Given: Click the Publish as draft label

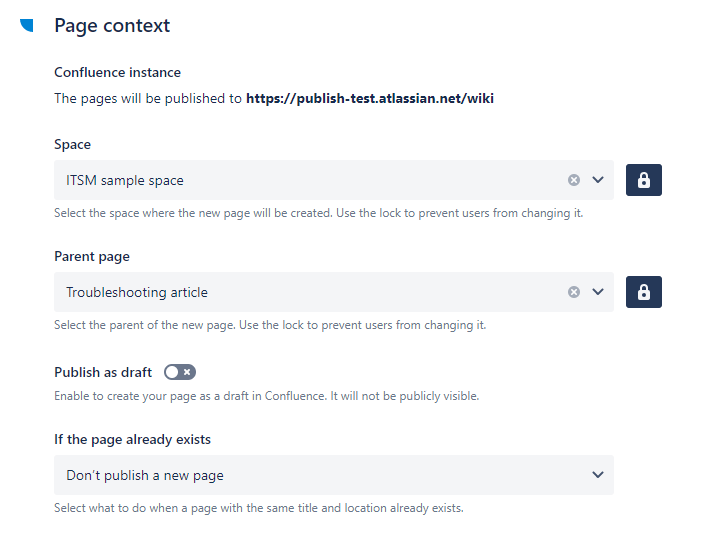Looking at the screenshot, I should click(x=103, y=372).
